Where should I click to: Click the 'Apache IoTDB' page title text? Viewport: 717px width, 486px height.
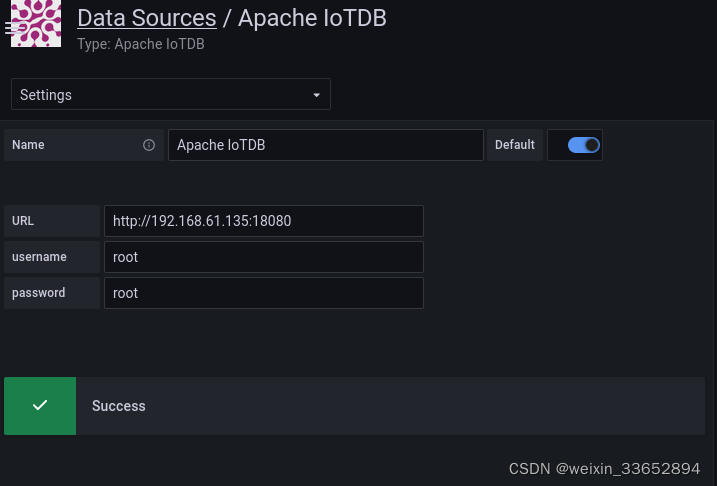[312, 18]
